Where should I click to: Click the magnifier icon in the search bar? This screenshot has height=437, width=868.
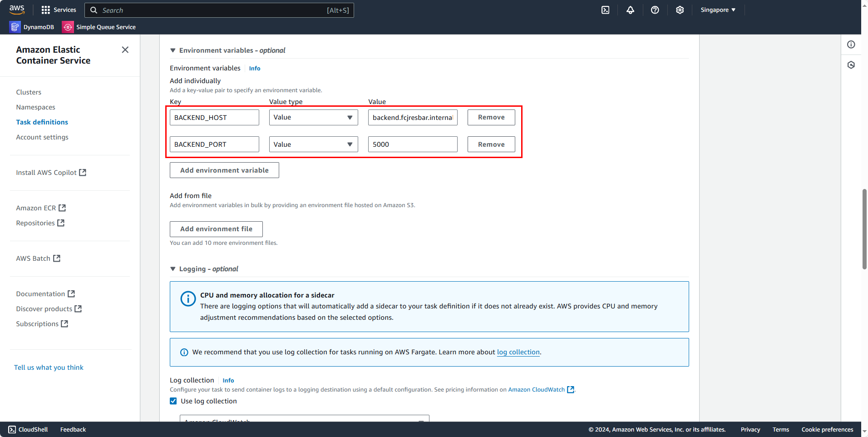(x=94, y=10)
